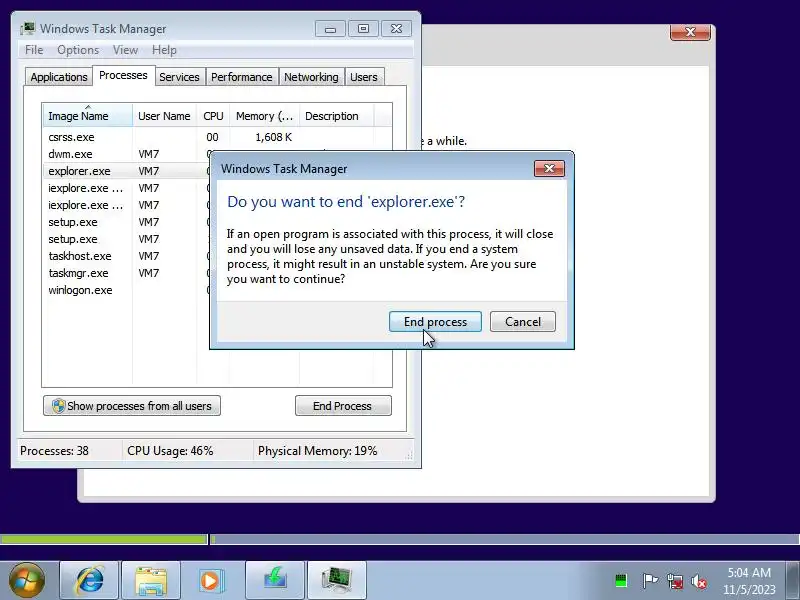Image resolution: width=800 pixels, height=600 pixels.
Task: Click Show desktop button at taskbar end
Action: click(793, 580)
